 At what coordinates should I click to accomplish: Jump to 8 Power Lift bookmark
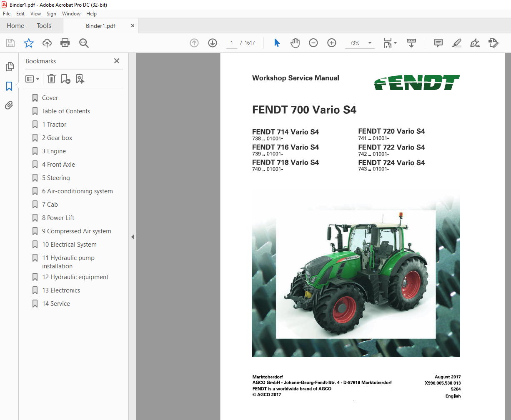58,218
